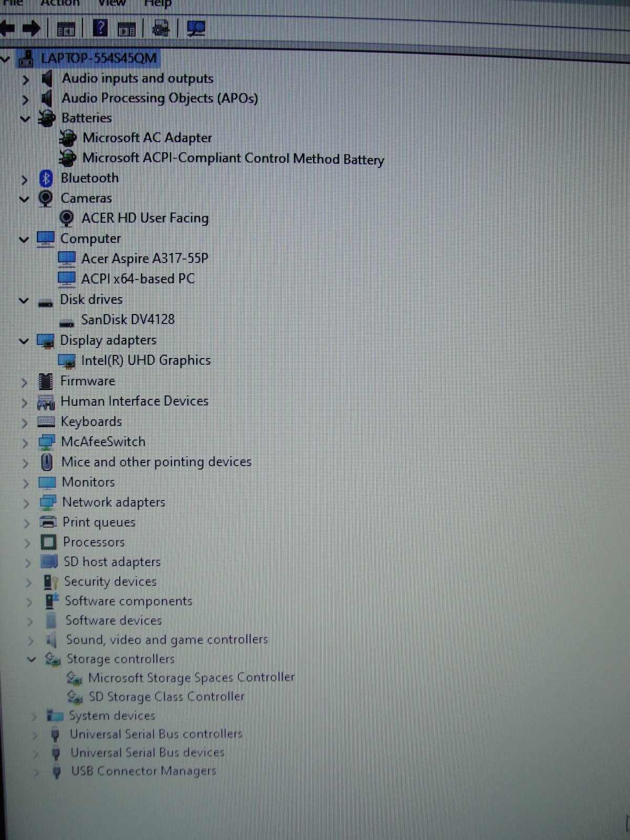Screen dimensions: 630x840
Task: Open the Action menu
Action: point(60,3)
